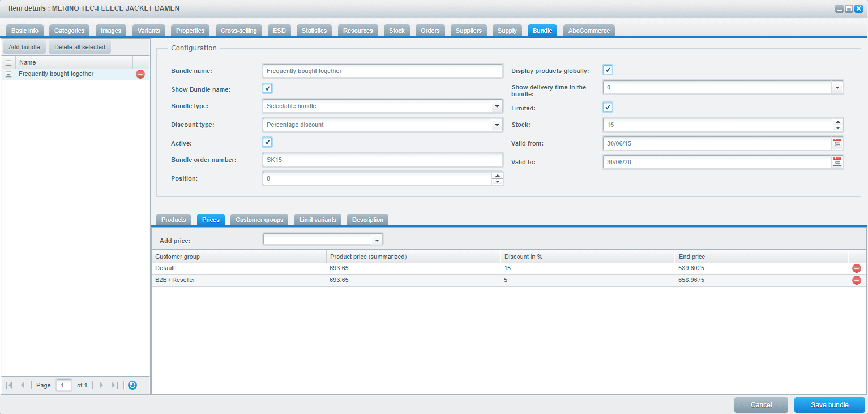Open the Limit variants sub-tab
Viewport: 868px width, 414px height.
tap(318, 220)
